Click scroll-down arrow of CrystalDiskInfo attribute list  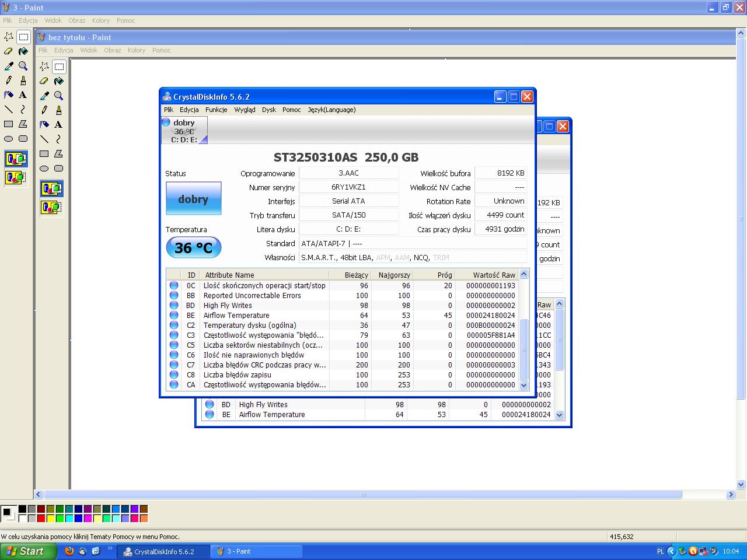523,385
